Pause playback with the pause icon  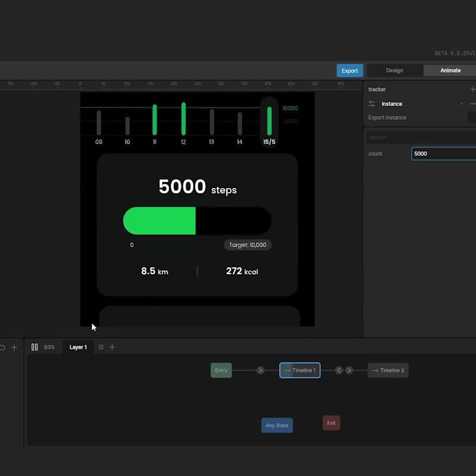(35, 347)
